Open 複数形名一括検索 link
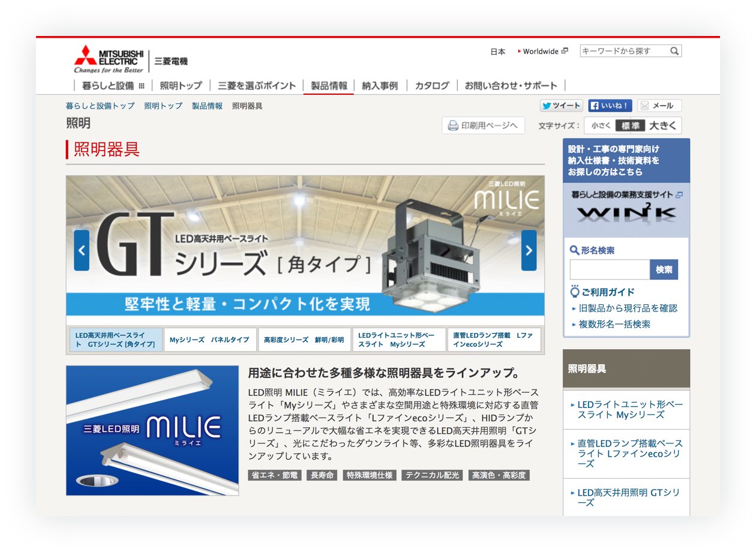756x552 pixels. (614, 324)
